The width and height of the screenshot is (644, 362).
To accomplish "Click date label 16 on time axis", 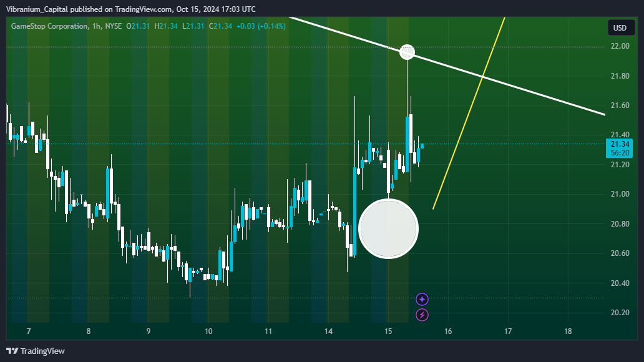I will pos(448,331).
